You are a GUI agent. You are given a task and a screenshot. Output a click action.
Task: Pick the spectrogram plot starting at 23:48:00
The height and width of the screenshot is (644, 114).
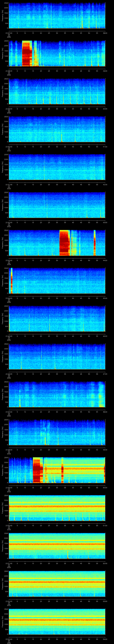coord(57,432)
